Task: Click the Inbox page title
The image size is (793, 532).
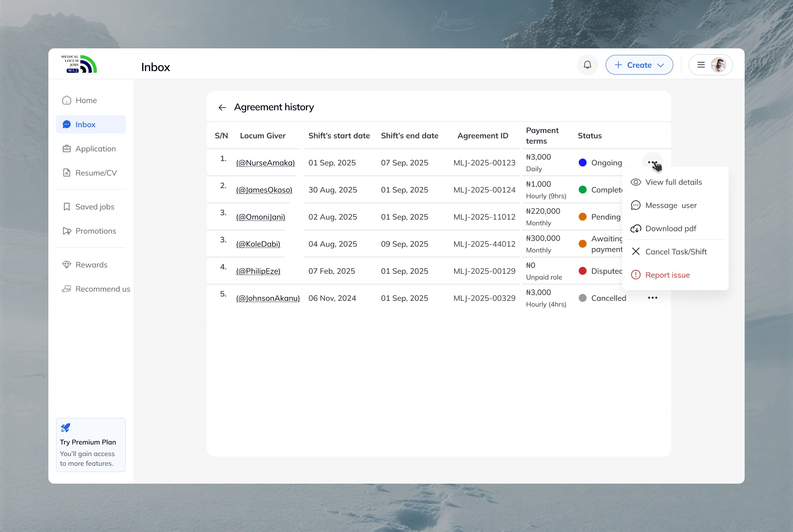Action: point(156,67)
